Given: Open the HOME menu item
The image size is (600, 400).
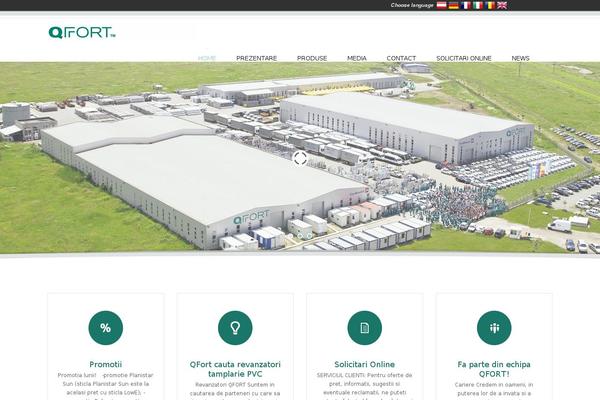Looking at the screenshot, I should click(x=207, y=58).
